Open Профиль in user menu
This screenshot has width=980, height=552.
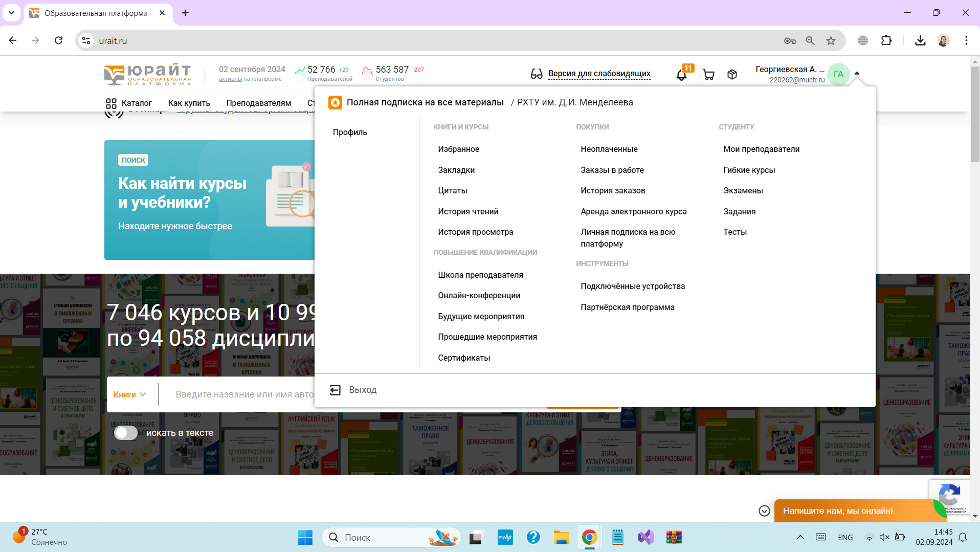[350, 132]
